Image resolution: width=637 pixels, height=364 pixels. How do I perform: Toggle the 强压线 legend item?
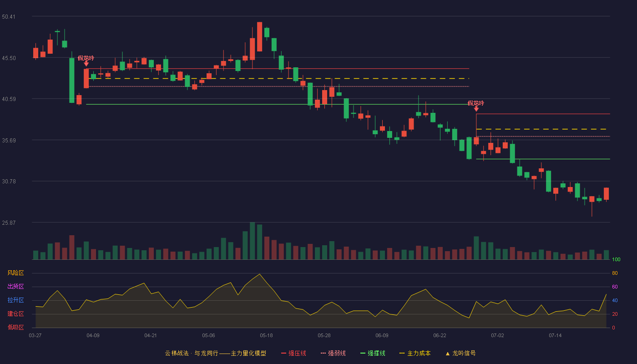click(293, 353)
